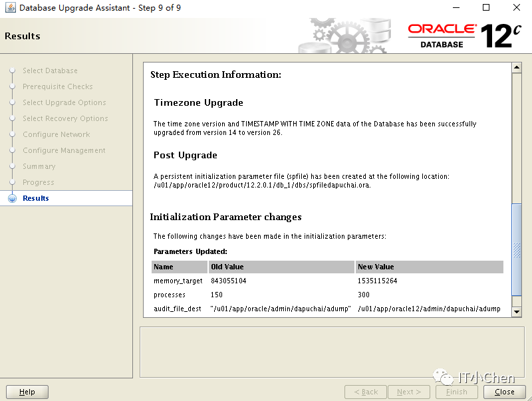Click new value 1535115264
532x401 pixels.
pos(377,281)
